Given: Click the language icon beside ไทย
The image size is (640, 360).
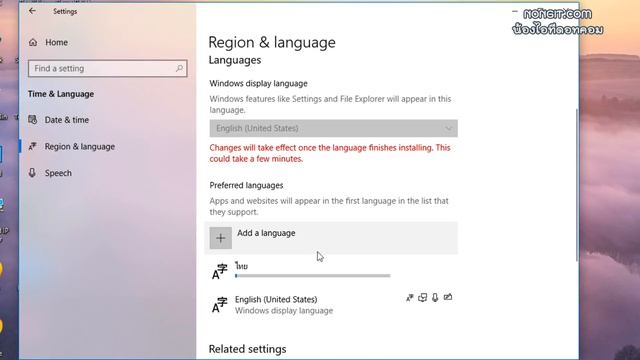Looking at the screenshot, I should [220, 271].
